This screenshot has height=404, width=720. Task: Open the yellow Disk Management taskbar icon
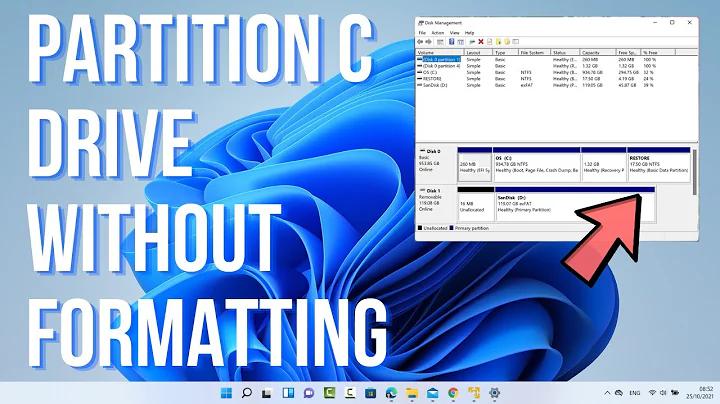[474, 393]
